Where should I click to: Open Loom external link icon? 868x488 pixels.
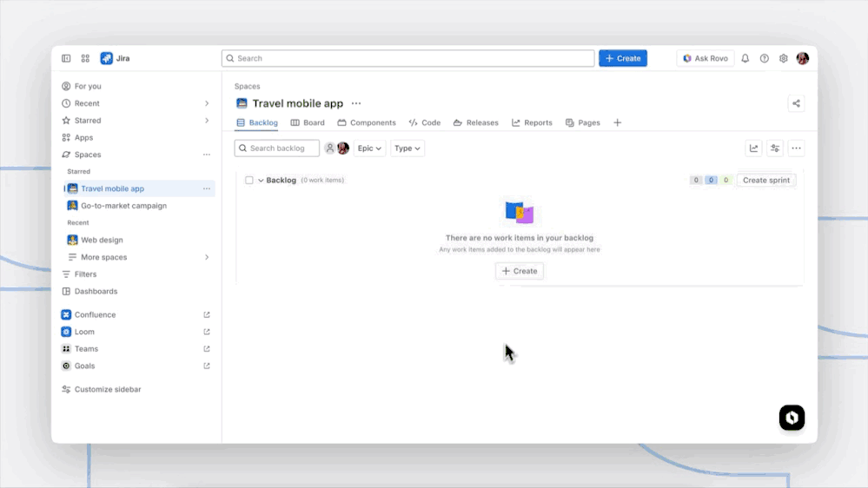207,332
